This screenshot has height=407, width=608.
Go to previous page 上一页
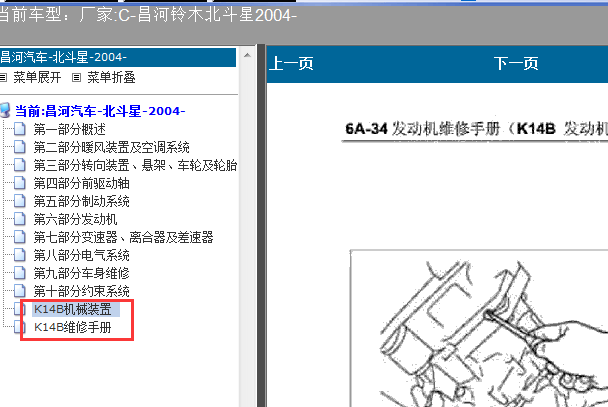[291, 63]
